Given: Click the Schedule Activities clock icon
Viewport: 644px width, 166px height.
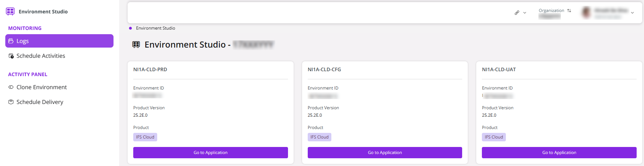Looking at the screenshot, I should pyautogui.click(x=11, y=56).
